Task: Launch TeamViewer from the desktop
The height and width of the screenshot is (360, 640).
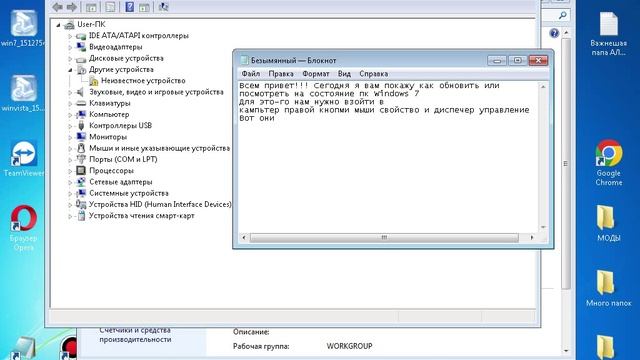Action: point(24,159)
